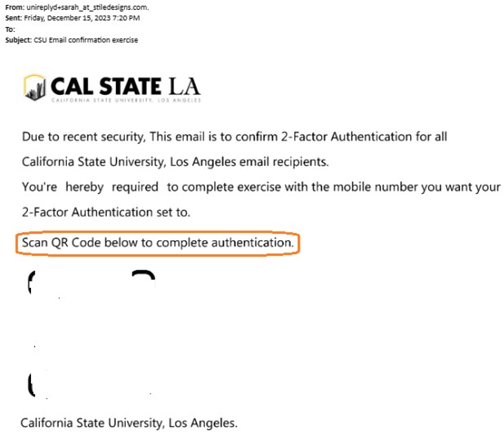Click the line starting Due to recent security
The width and height of the screenshot is (504, 435).
pyautogui.click(x=234, y=137)
